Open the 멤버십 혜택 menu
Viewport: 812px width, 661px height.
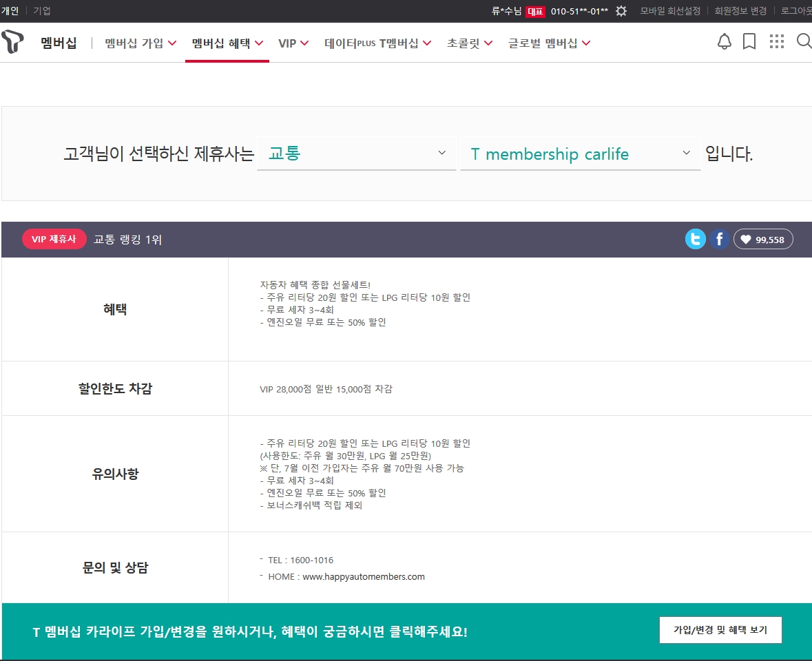227,43
